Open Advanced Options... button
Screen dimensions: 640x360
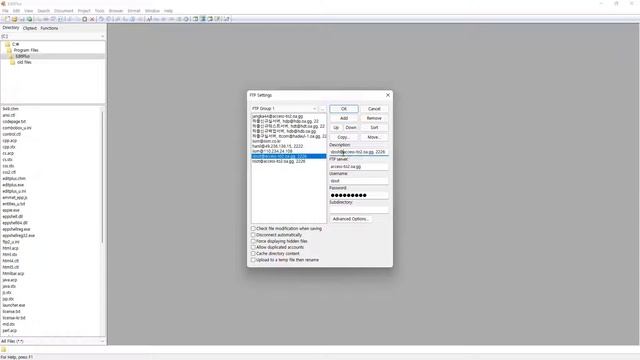click(350, 219)
